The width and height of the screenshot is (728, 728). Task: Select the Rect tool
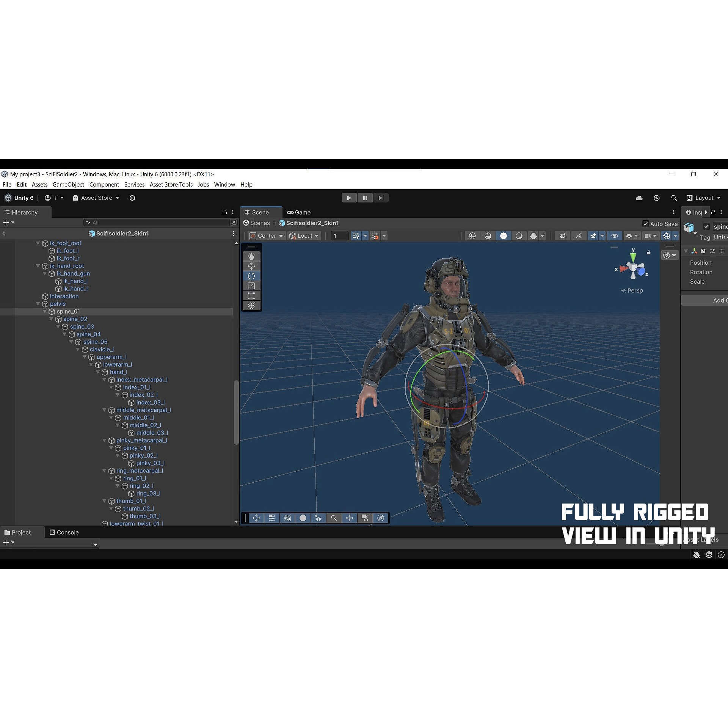(251, 296)
